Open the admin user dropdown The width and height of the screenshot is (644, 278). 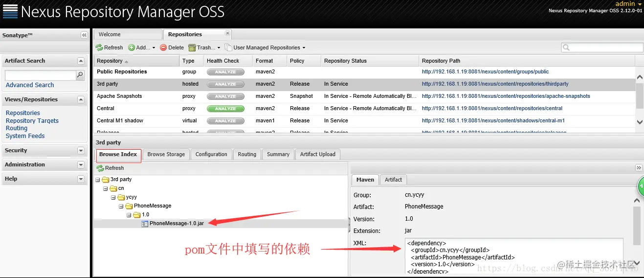coord(628,4)
